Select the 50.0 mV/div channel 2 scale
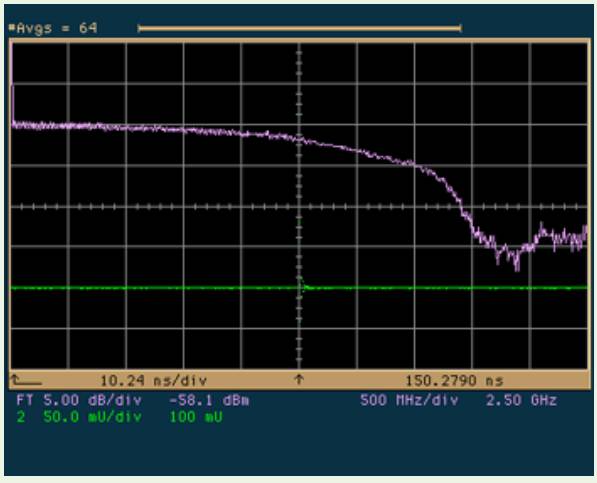 click(92, 417)
